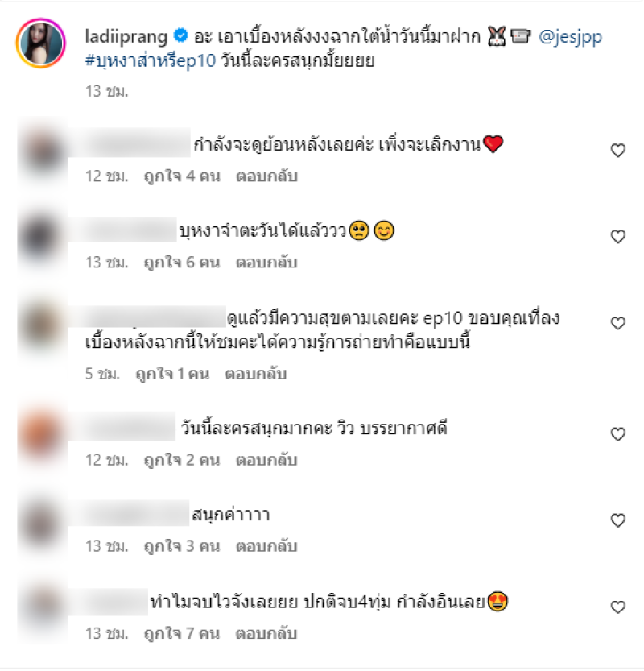The image size is (644, 671).
Task: Open hashtag #บุหงาส่าหรีep10
Action: coord(151,60)
